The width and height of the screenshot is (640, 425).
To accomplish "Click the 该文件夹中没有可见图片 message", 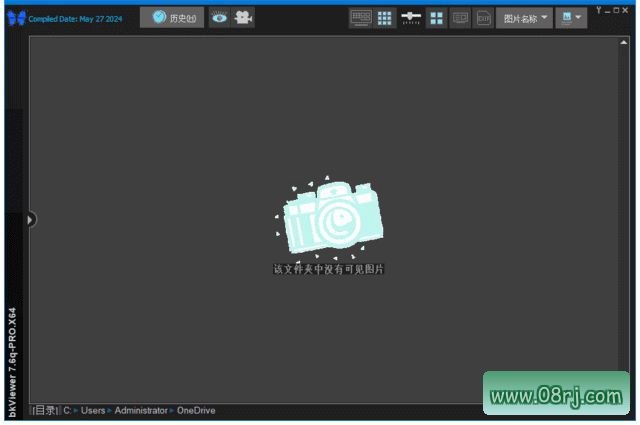I will click(329, 269).
